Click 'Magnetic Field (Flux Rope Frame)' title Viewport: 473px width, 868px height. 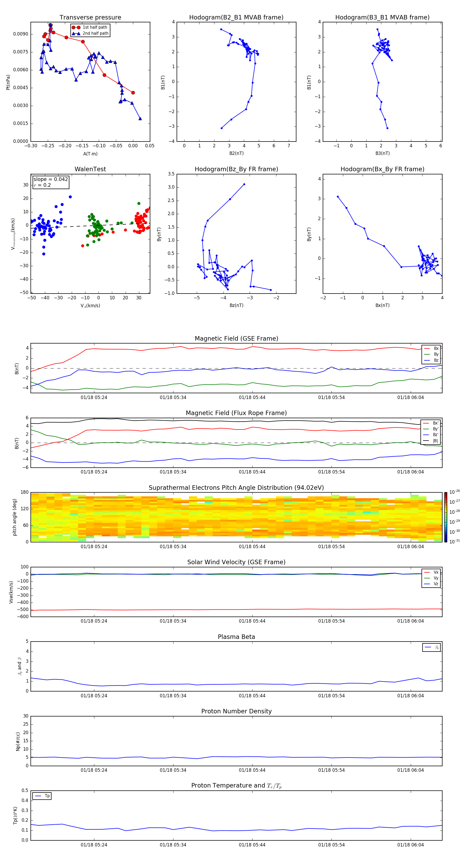236,413
